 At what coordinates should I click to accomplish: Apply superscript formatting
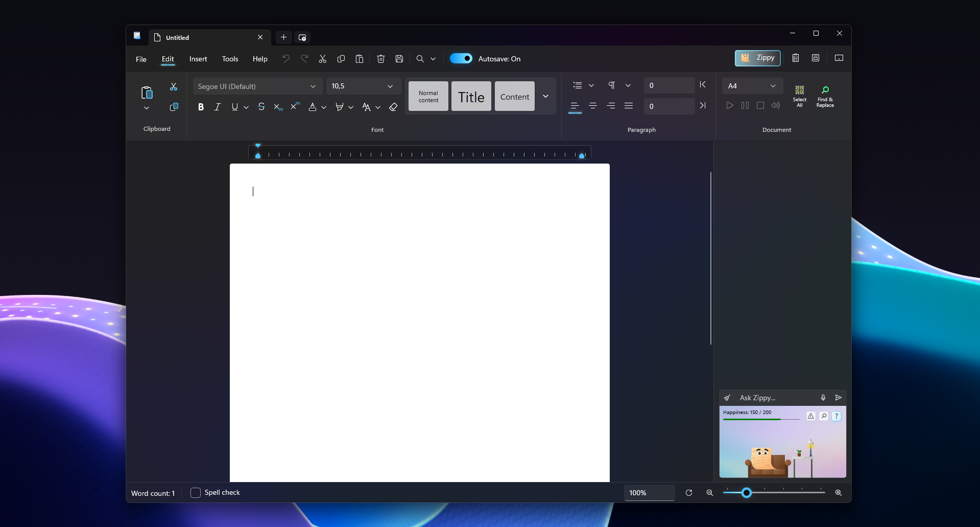click(295, 106)
